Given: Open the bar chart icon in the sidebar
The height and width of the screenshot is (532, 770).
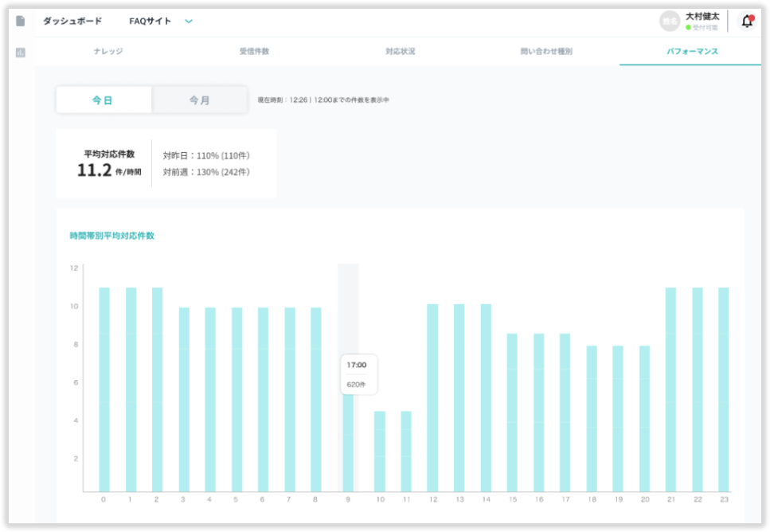Looking at the screenshot, I should (x=21, y=53).
